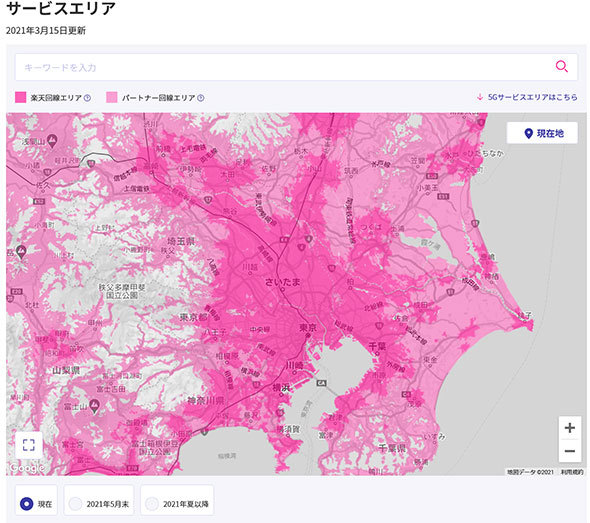Click the さいたま city label on map
The width and height of the screenshot is (590, 523).
[283, 282]
